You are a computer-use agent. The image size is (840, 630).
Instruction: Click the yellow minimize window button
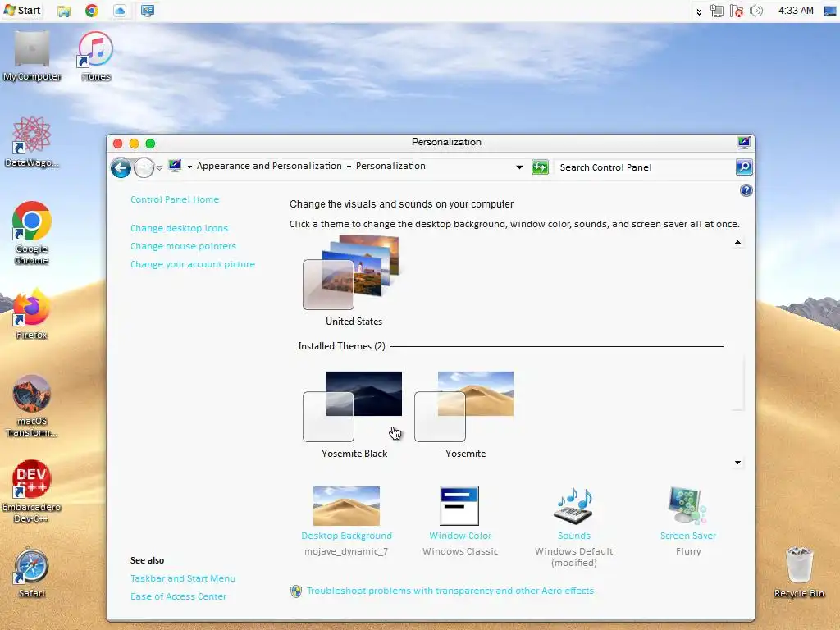pyautogui.click(x=134, y=144)
